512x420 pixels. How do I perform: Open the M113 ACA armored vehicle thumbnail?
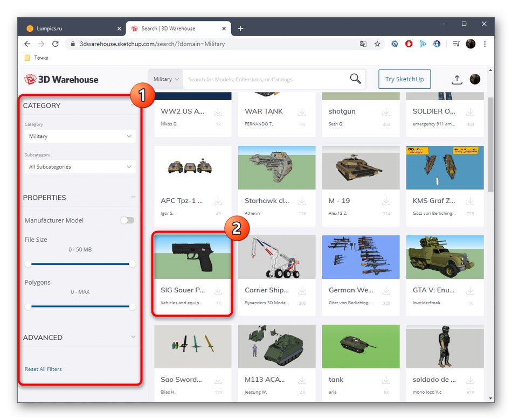(x=276, y=347)
